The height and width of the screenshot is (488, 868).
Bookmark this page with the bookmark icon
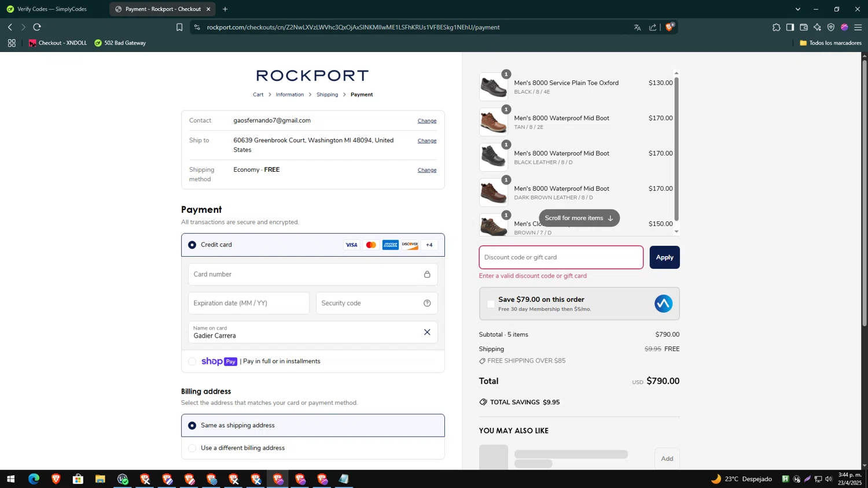[x=179, y=27]
